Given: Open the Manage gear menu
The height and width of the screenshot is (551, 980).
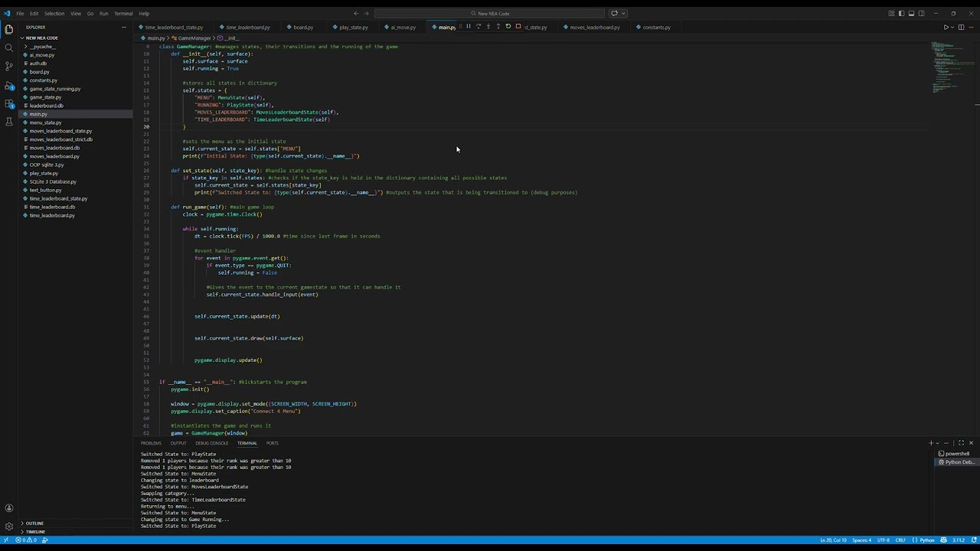Looking at the screenshot, I should coord(9,527).
